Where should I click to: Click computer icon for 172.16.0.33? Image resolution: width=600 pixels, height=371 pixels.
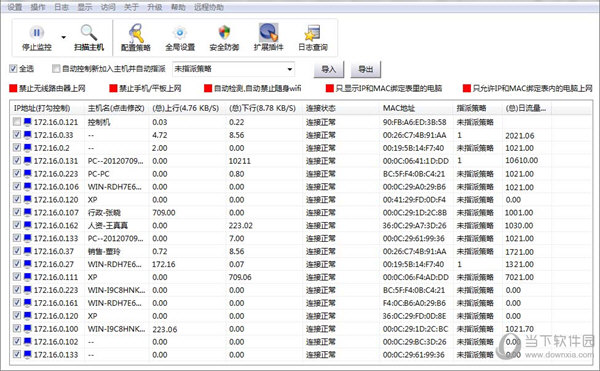[x=28, y=135]
